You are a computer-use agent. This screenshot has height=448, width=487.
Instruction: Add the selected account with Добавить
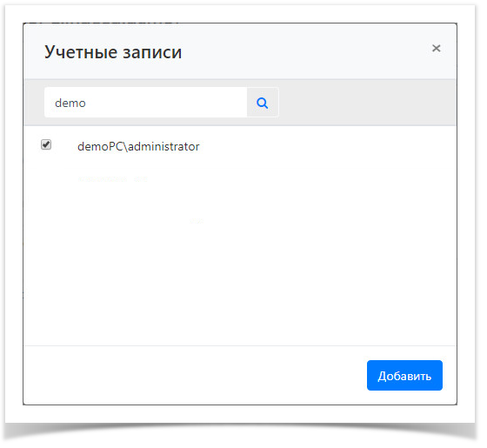(404, 375)
